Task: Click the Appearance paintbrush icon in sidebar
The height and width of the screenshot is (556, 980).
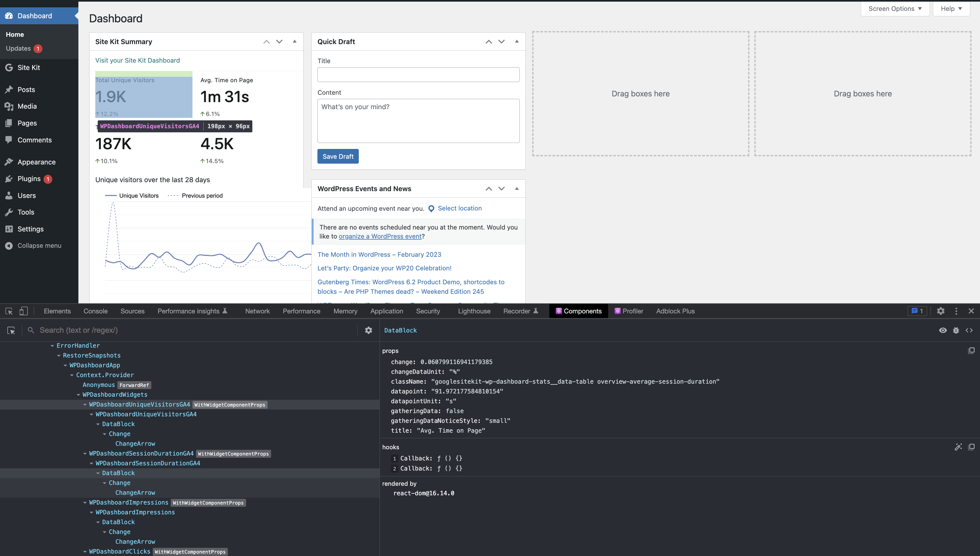Action: coord(9,162)
